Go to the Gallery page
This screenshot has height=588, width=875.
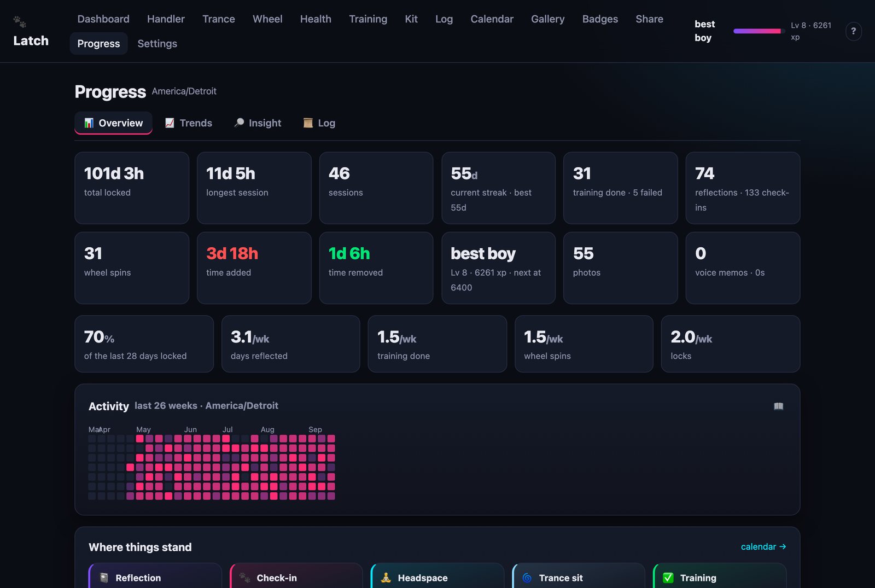tap(547, 19)
